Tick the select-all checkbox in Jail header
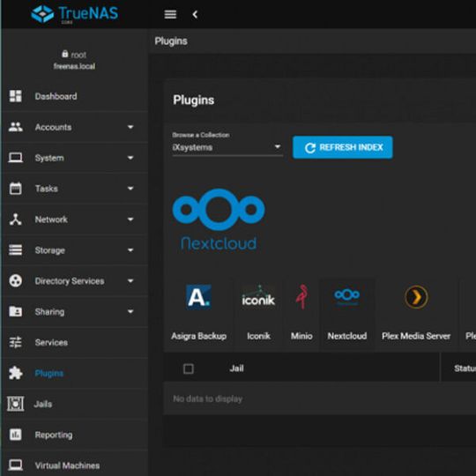Viewport: 476px width, 476px height. point(189,368)
